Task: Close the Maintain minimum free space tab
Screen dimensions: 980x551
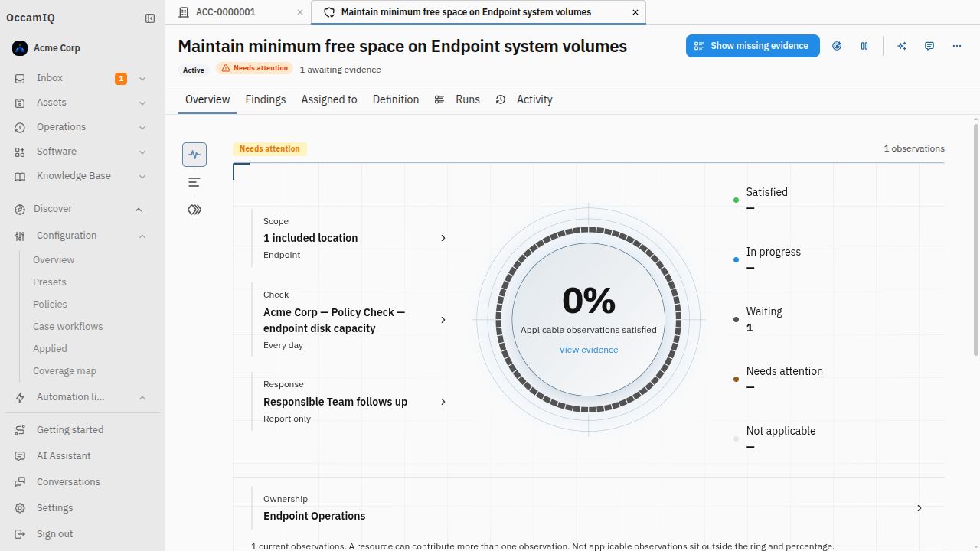Action: pos(635,12)
